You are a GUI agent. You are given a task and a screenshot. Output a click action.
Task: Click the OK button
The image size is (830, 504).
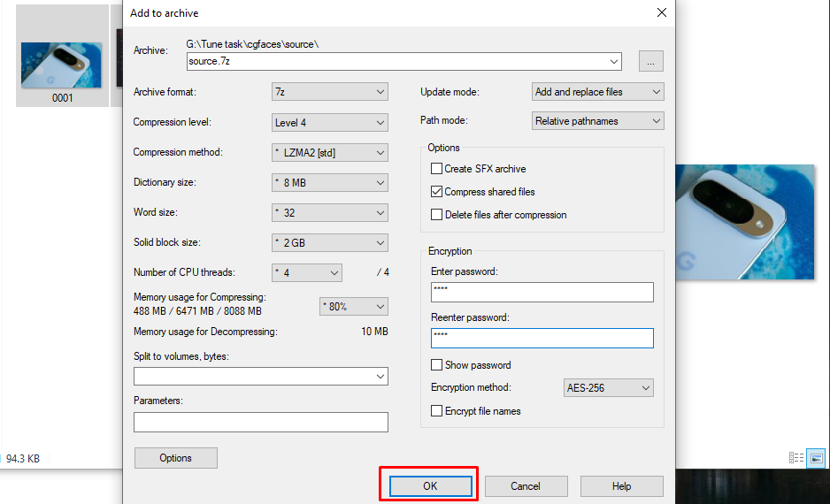(x=430, y=486)
